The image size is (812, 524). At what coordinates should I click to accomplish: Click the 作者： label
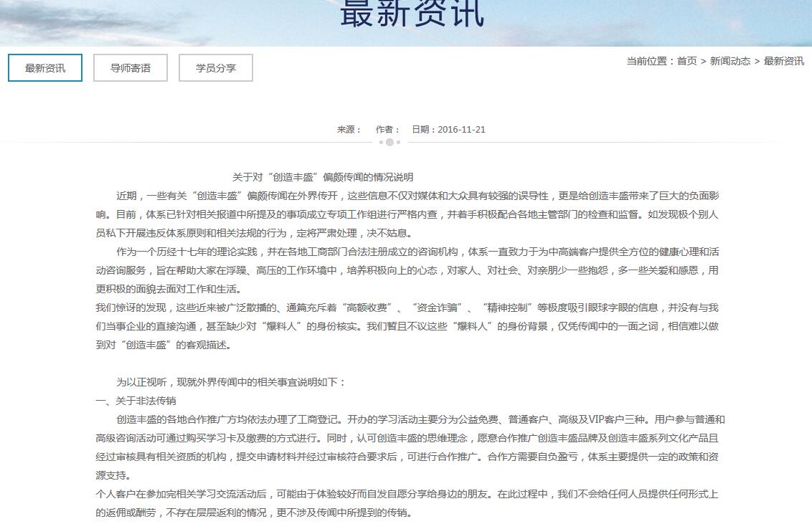(x=388, y=130)
